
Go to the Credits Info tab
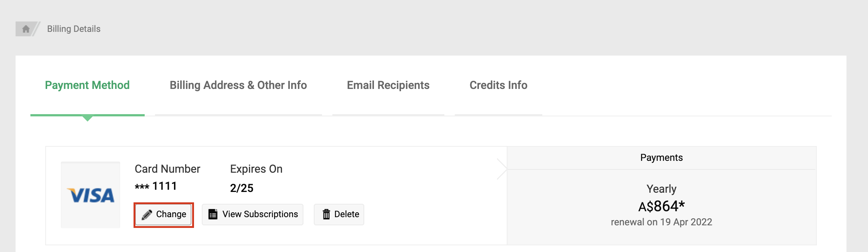(x=498, y=85)
